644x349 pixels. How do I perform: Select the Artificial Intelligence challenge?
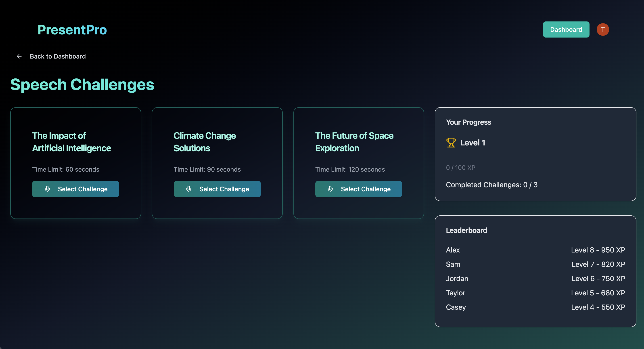pos(75,189)
